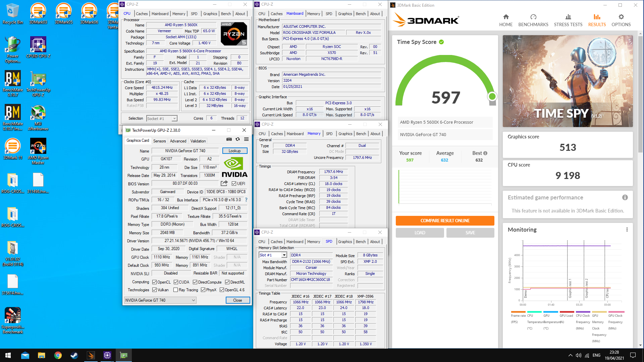
Task: Toggle Vulkan checkbox in GPU-Z
Action: point(155,290)
